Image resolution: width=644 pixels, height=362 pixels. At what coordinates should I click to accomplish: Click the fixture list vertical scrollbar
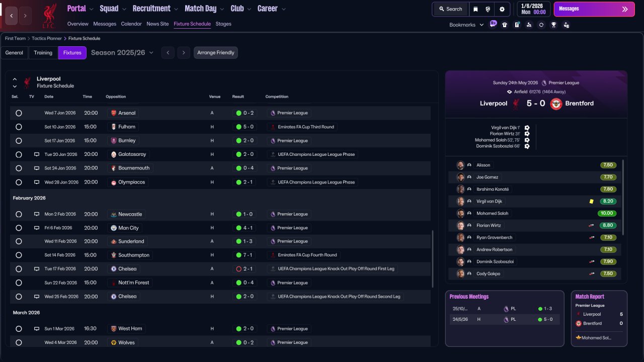point(432,259)
